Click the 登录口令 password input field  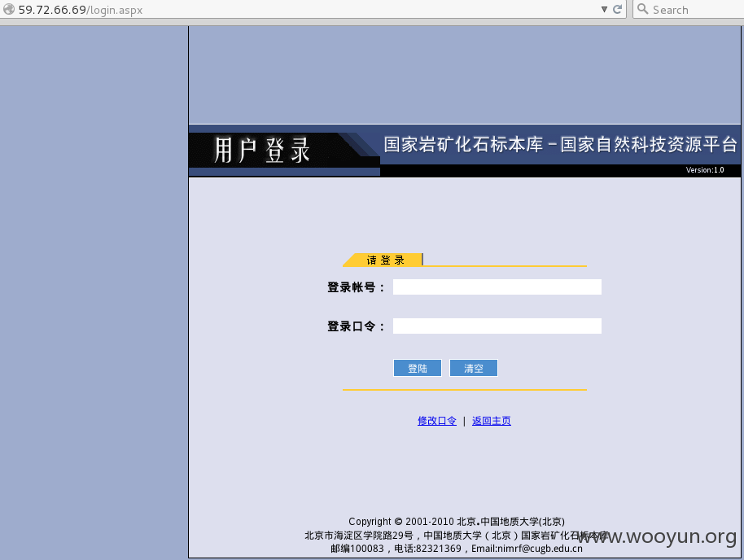point(497,326)
